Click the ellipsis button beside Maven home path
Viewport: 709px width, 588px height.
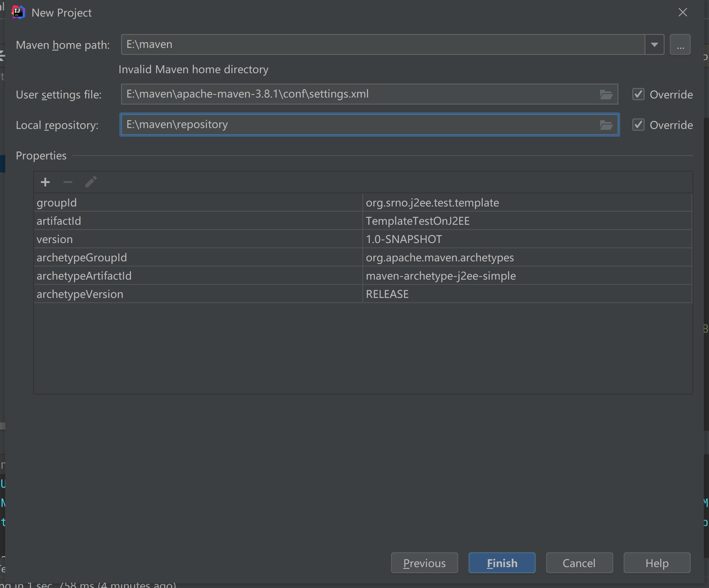[680, 45]
